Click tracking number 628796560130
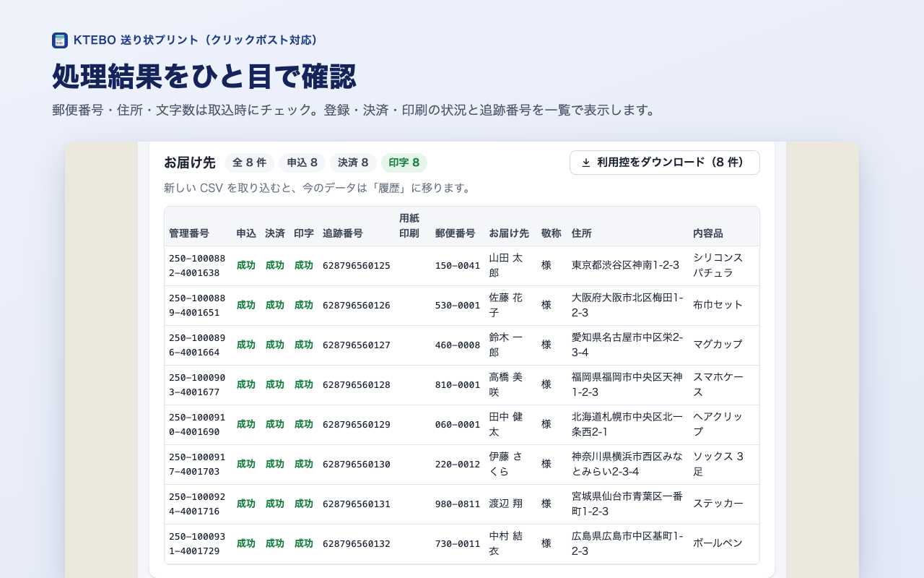This screenshot has width=924, height=578. (x=357, y=464)
